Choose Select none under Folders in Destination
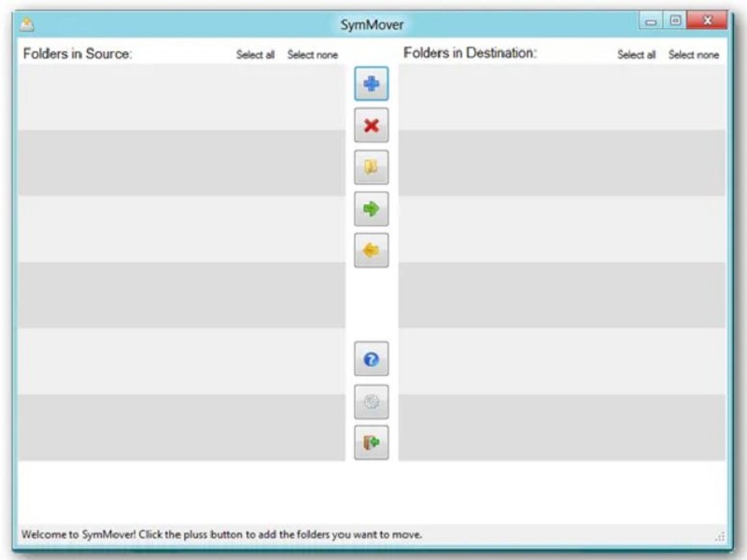The image size is (747, 560). (x=693, y=55)
